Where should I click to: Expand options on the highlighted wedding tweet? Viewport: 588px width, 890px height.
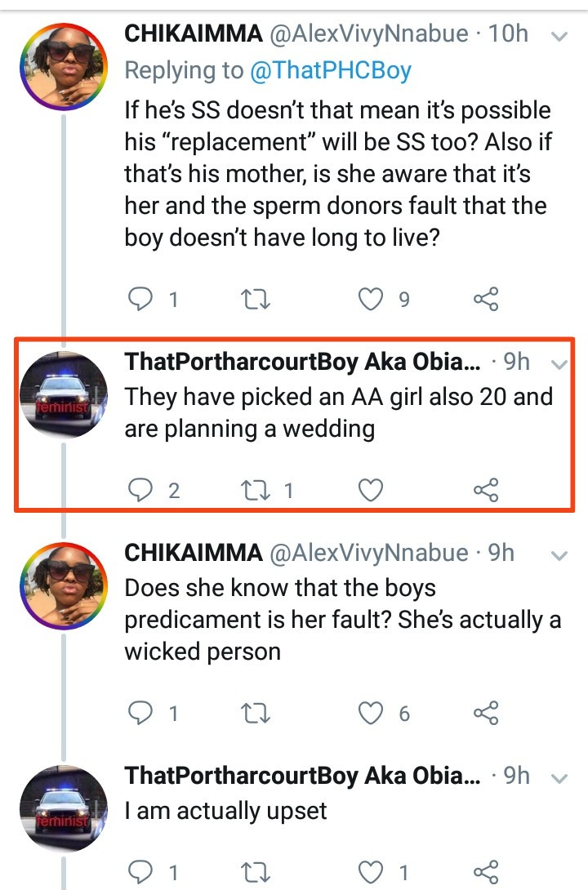pos(560,363)
